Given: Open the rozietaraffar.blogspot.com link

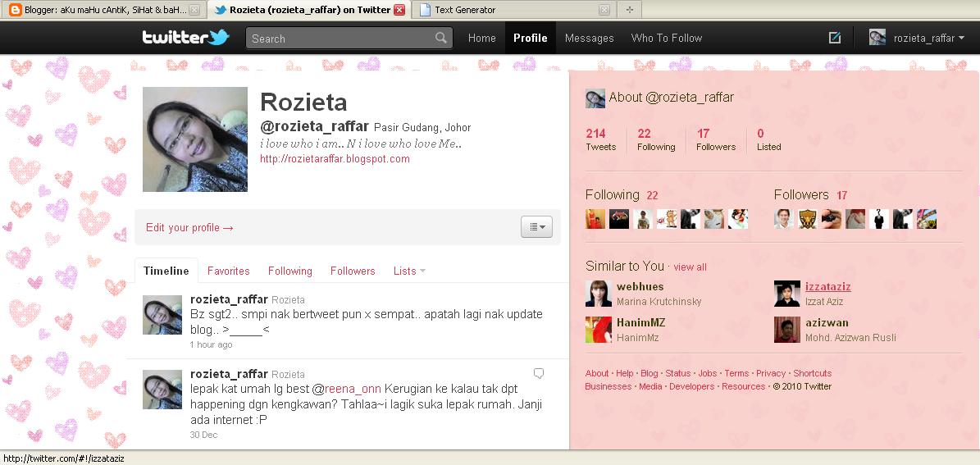Looking at the screenshot, I should coord(335,159).
